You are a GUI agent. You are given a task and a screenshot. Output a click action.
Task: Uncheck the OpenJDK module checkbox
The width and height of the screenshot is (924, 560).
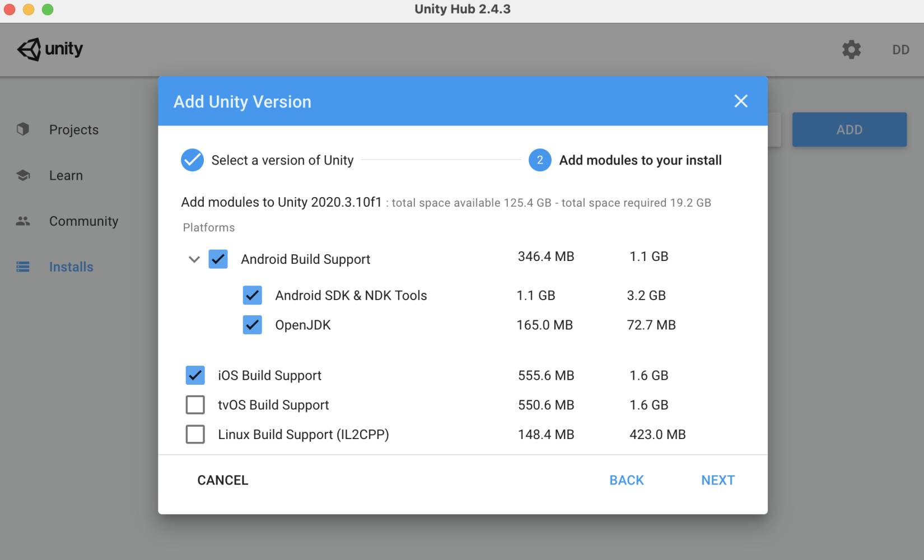(x=252, y=325)
